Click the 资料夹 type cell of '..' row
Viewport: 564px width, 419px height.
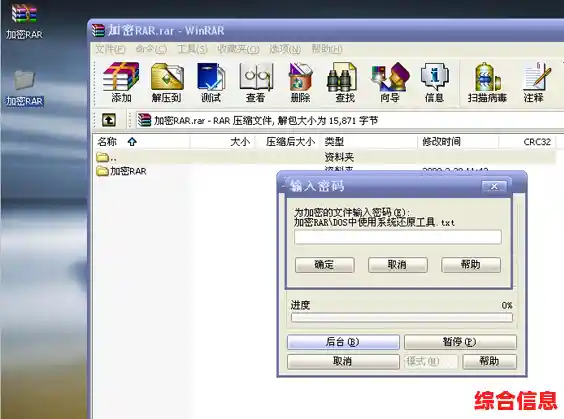(x=339, y=157)
